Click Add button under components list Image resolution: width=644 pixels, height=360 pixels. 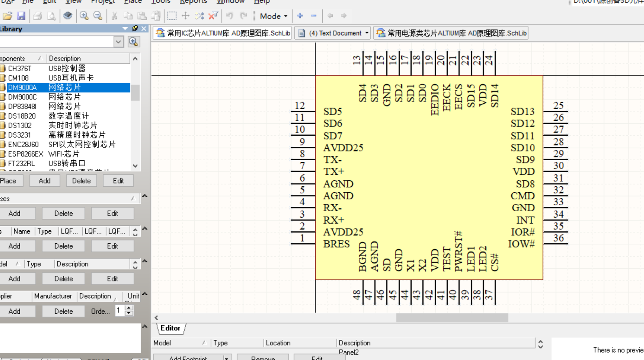45,181
